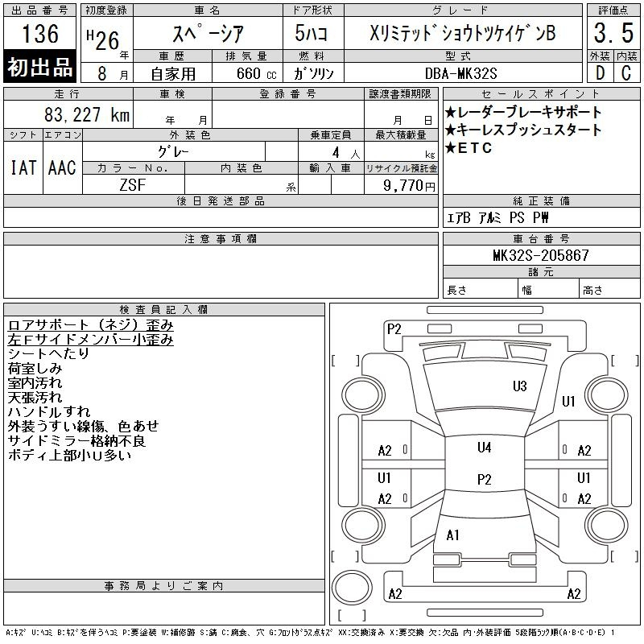The image size is (644, 644).
Task: Click the P2 mark on the roof
Action: click(x=485, y=479)
